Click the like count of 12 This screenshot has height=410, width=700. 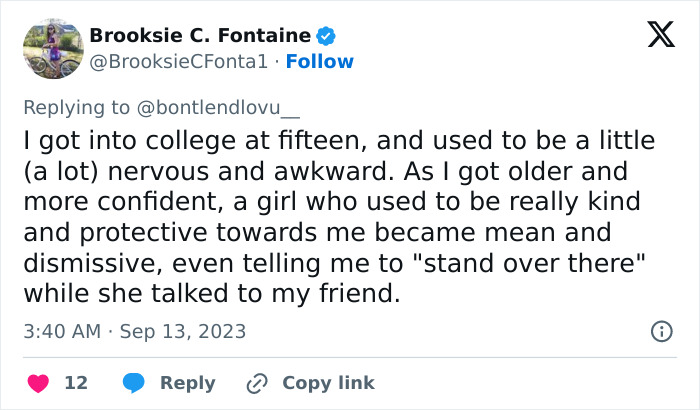tap(76, 383)
